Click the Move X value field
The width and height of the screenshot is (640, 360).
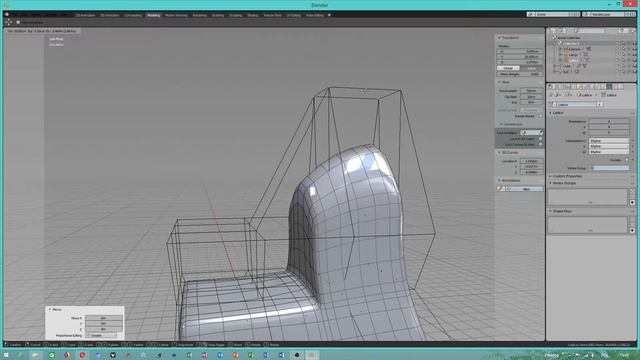point(104,318)
